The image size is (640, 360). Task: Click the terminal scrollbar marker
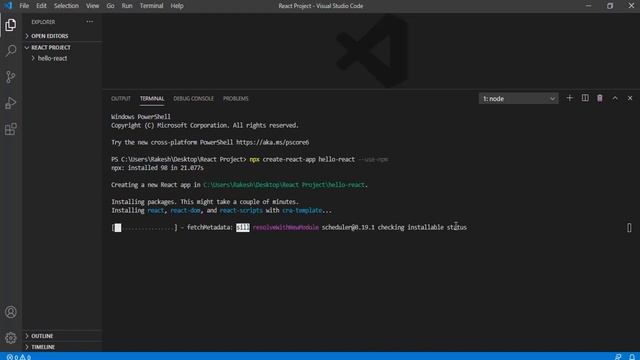[629, 228]
